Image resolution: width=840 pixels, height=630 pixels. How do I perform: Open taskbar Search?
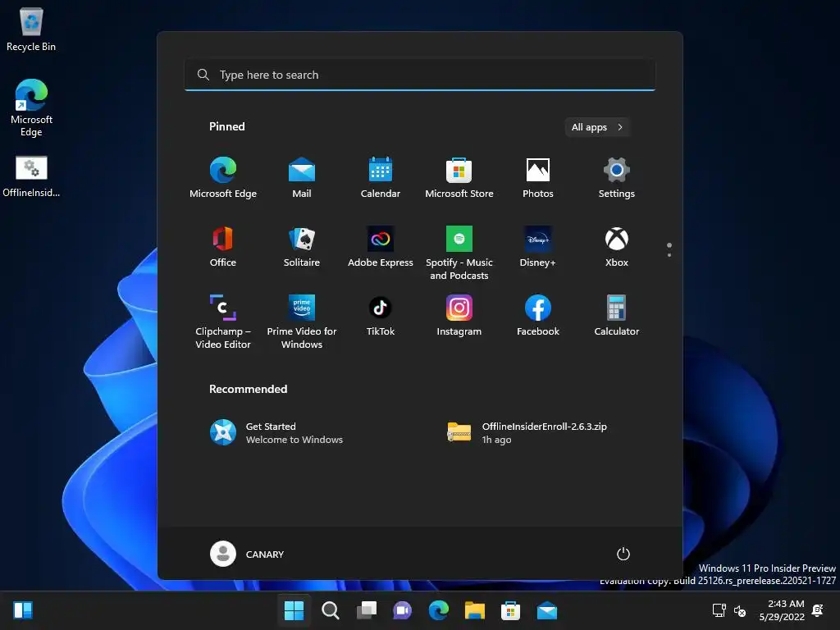click(330, 610)
